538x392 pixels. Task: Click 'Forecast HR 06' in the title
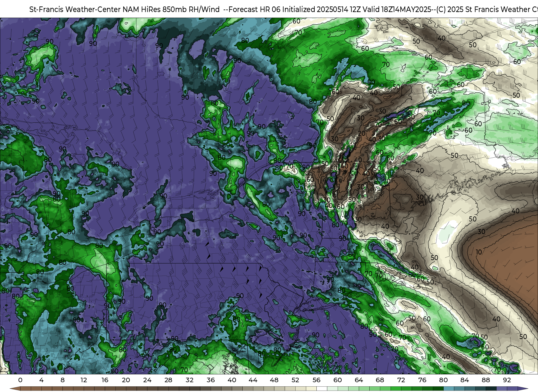tap(254, 10)
